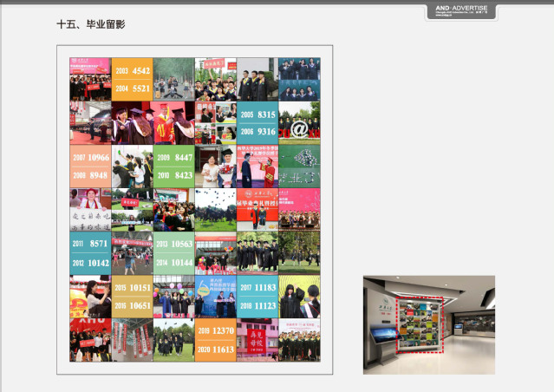
Task: Select the orange tile showing 2003 4542
Action: pyautogui.click(x=132, y=80)
